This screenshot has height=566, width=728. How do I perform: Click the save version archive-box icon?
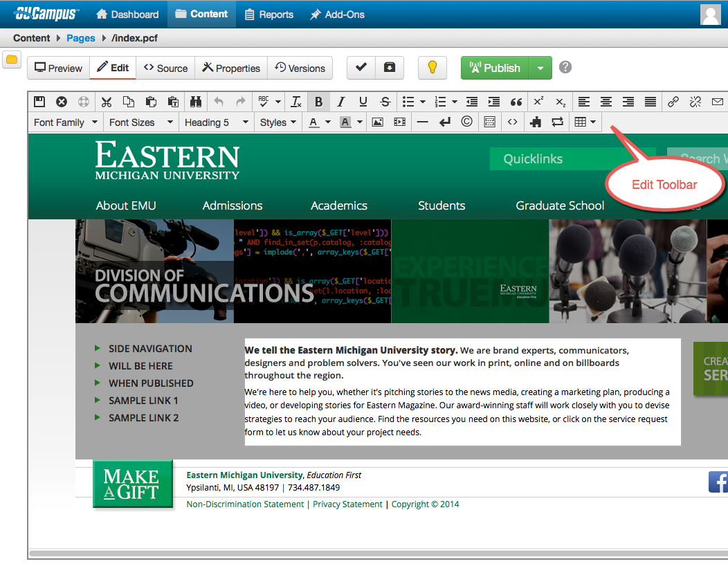pos(390,68)
